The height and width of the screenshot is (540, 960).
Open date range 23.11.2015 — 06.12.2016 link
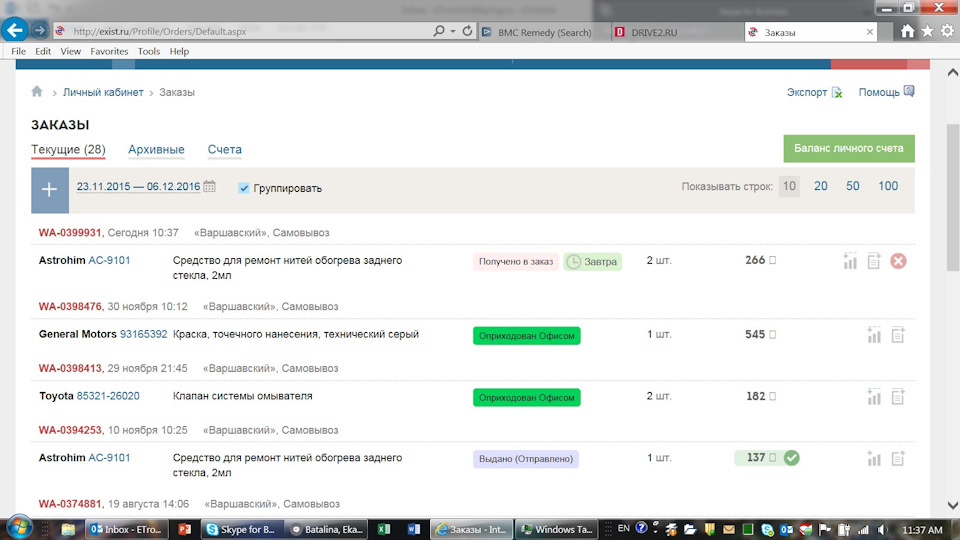[x=138, y=187]
